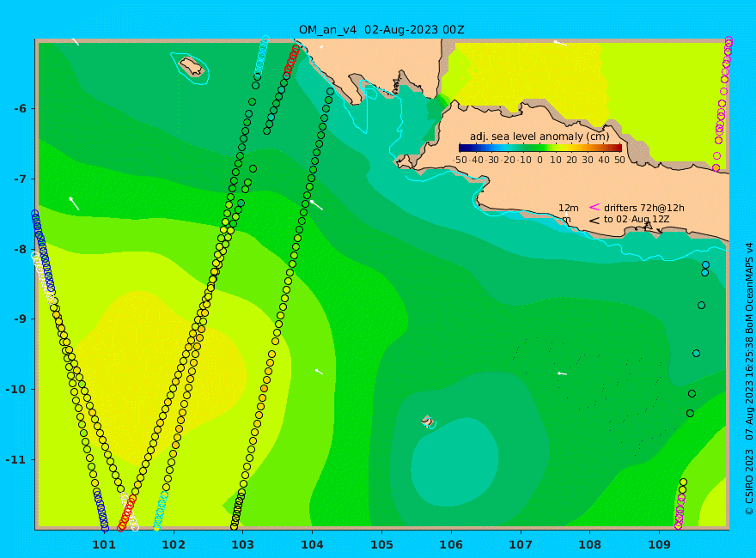756x558 pixels.
Task: Click the map title 'OM_an_v4 02-Aug-2023 00Z'
Action: [381, 30]
